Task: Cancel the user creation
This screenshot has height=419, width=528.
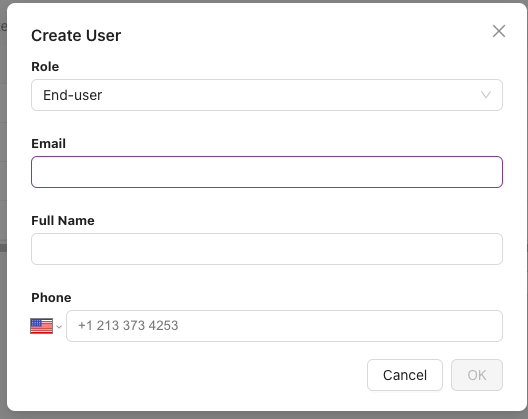Action: (405, 375)
